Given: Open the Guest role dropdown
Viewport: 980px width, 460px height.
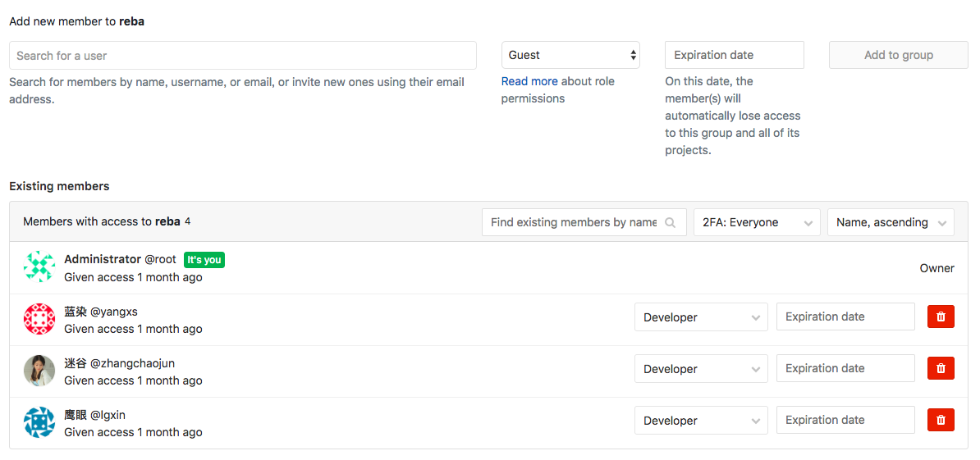Looking at the screenshot, I should (x=570, y=55).
